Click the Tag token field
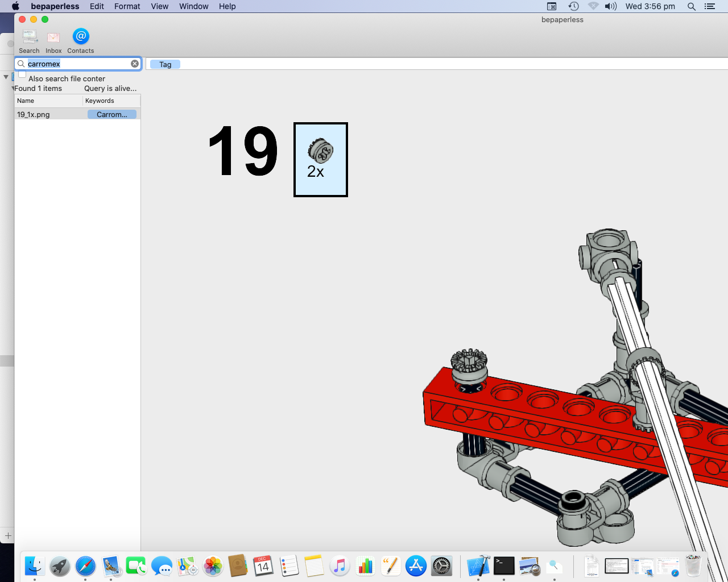Image resolution: width=728 pixels, height=582 pixels. tap(165, 64)
